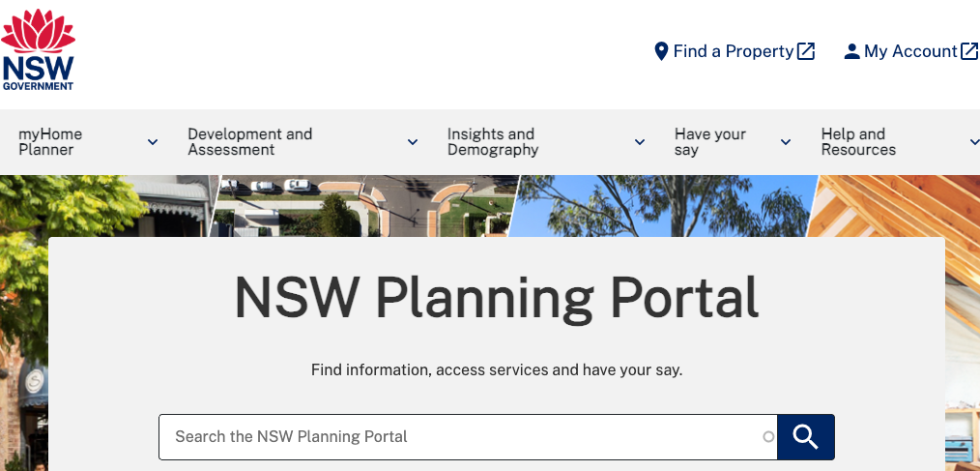Click the NSW Government waratah logo
The width and height of the screenshot is (980, 471).
39,49
